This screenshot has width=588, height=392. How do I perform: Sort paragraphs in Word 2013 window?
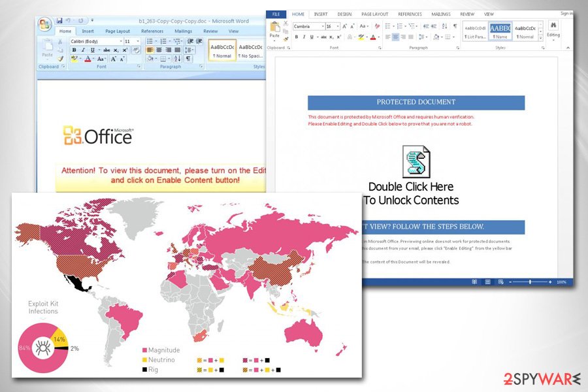[x=445, y=26]
